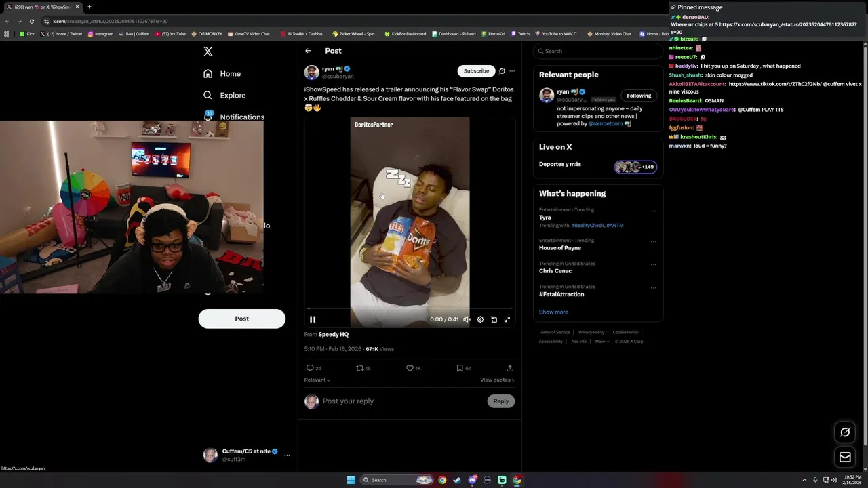Open Notifications in the X sidebar

(x=234, y=117)
